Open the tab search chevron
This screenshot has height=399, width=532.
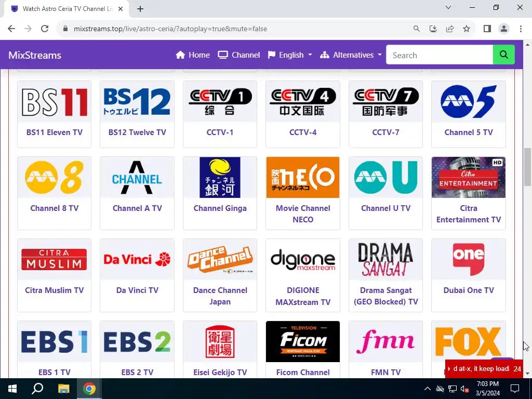coord(448,7)
